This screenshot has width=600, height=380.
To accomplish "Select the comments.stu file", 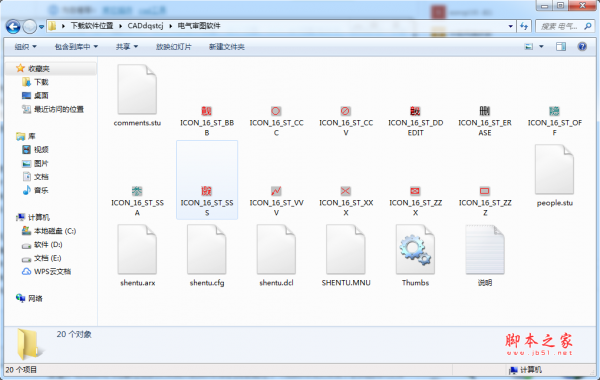I will tap(137, 96).
